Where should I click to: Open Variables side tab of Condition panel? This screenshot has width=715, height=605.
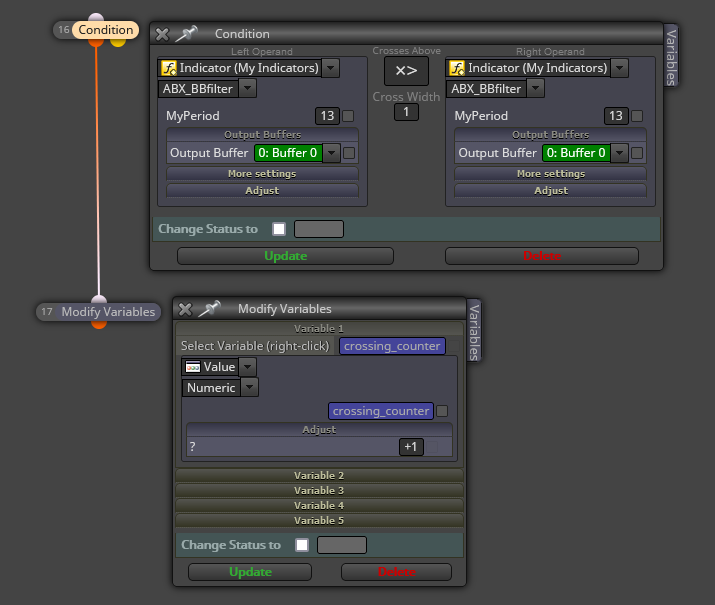(x=671, y=57)
